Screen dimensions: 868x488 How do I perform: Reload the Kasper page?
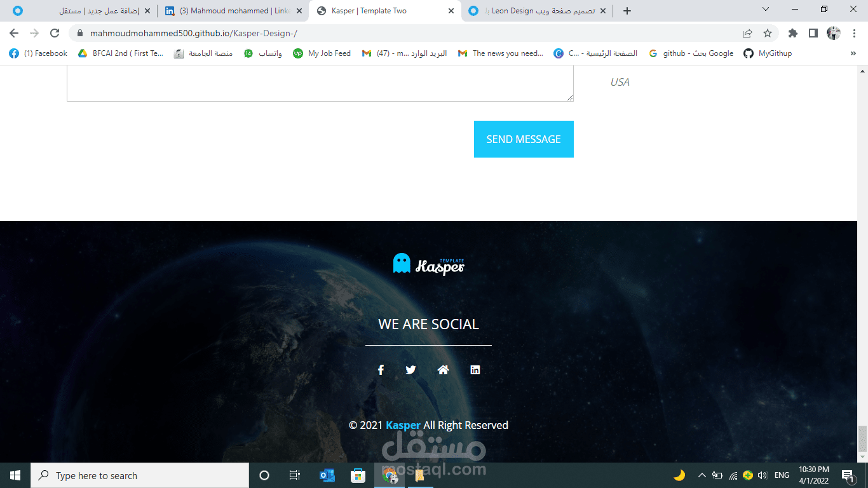click(x=55, y=34)
